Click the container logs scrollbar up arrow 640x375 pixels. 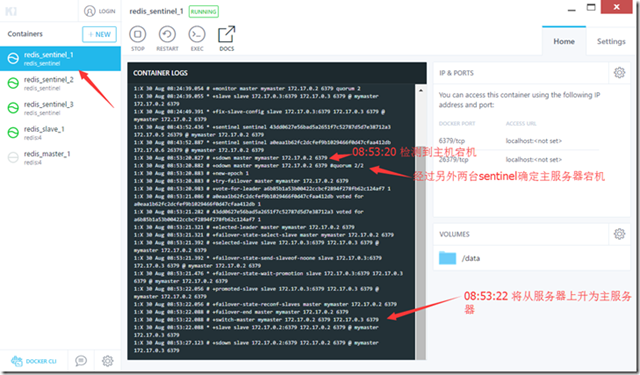pyautogui.click(x=421, y=90)
